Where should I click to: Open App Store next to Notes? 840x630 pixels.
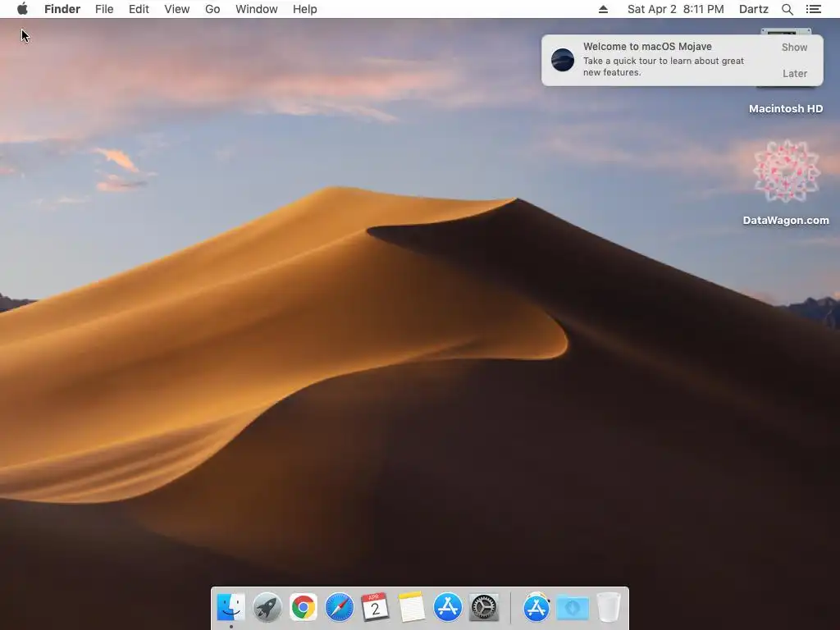(447, 607)
